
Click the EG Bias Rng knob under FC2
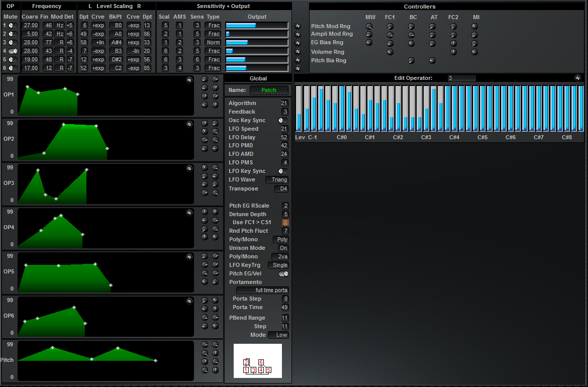453,43
